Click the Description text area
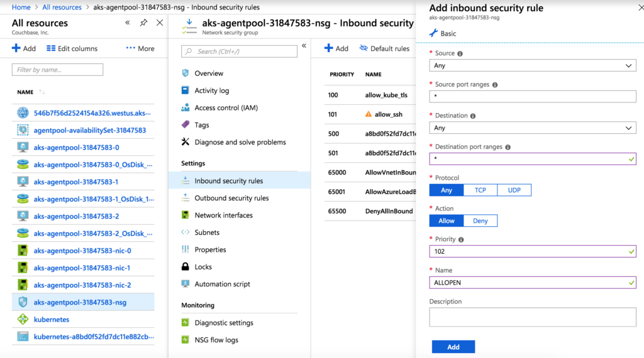 (533, 317)
